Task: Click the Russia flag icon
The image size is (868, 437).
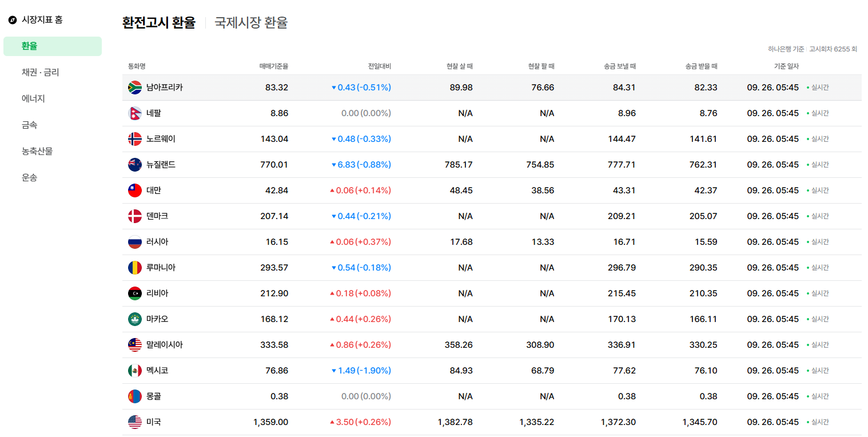Action: 135,242
